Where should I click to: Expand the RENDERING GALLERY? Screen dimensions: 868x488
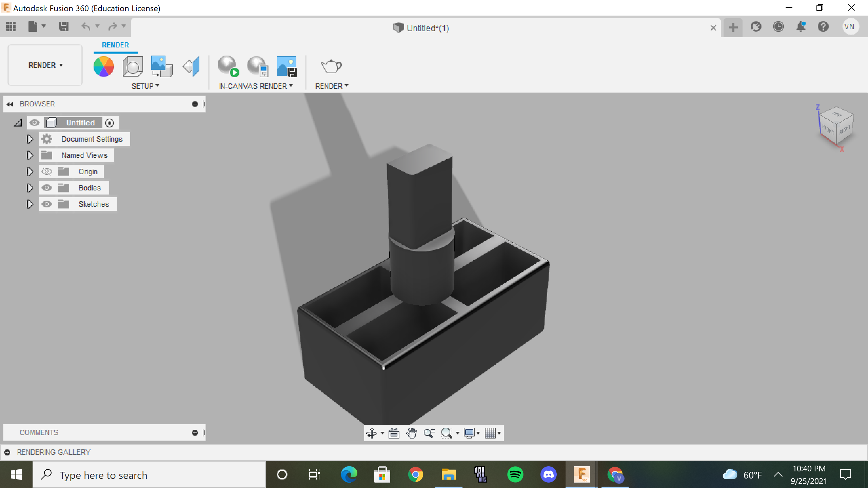point(7,452)
